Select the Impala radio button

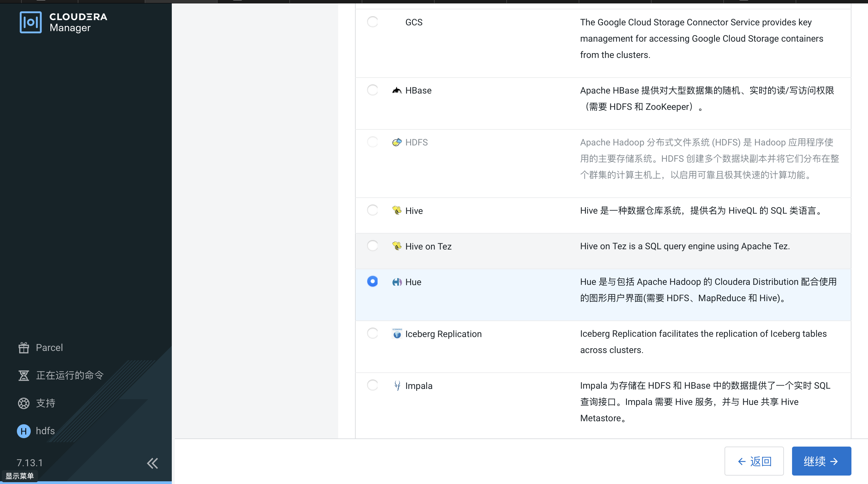(372, 385)
